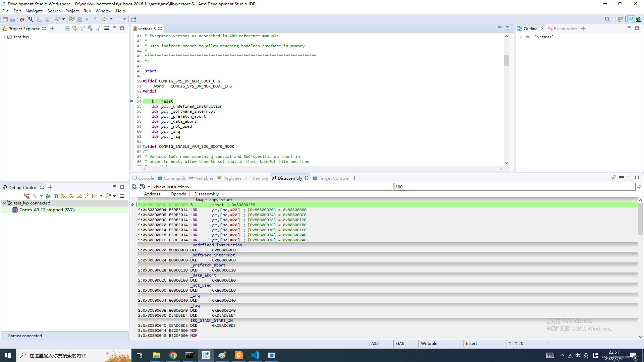The width and height of the screenshot is (644, 362).
Task: Click the Step Into icon in Debug Control
Action: pos(63,196)
